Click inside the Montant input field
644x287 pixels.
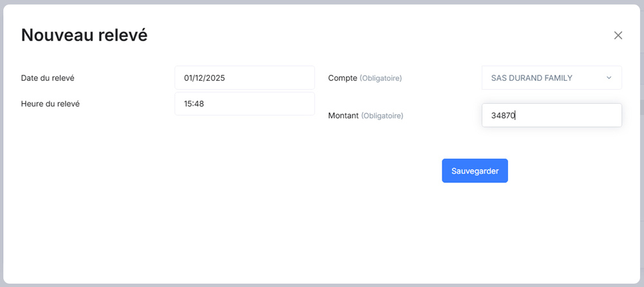tap(552, 115)
